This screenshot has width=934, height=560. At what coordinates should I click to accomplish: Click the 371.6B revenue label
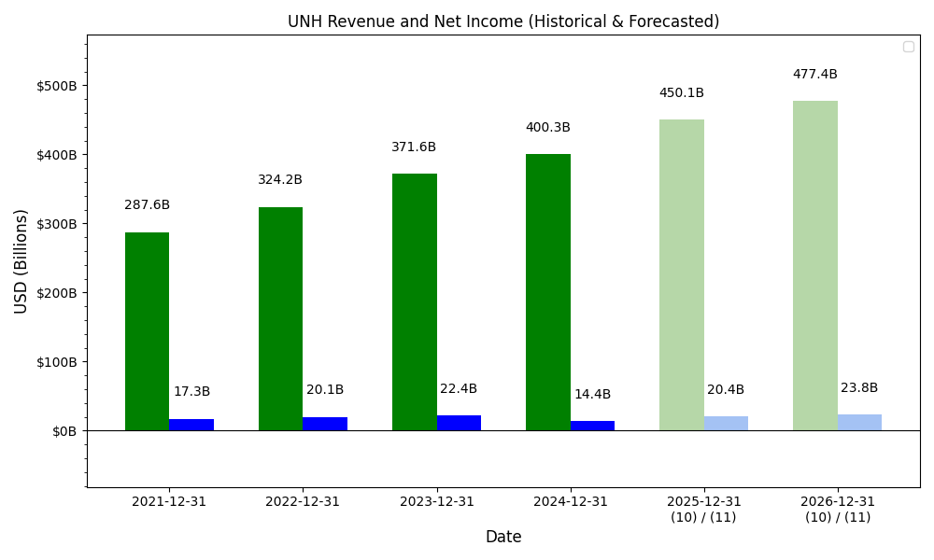[x=414, y=147]
